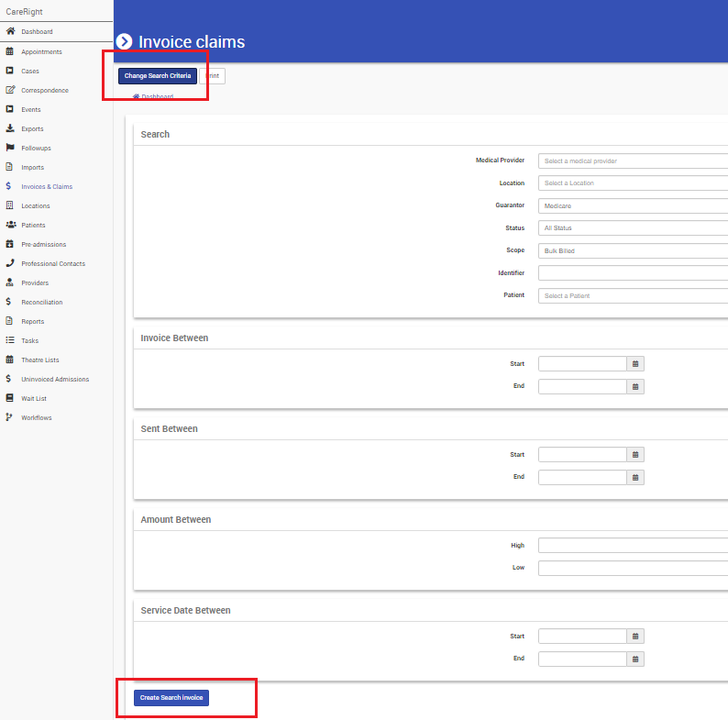Open calendar picker for Invoice Between End
Viewport: 728px width, 720px height.
(x=635, y=386)
